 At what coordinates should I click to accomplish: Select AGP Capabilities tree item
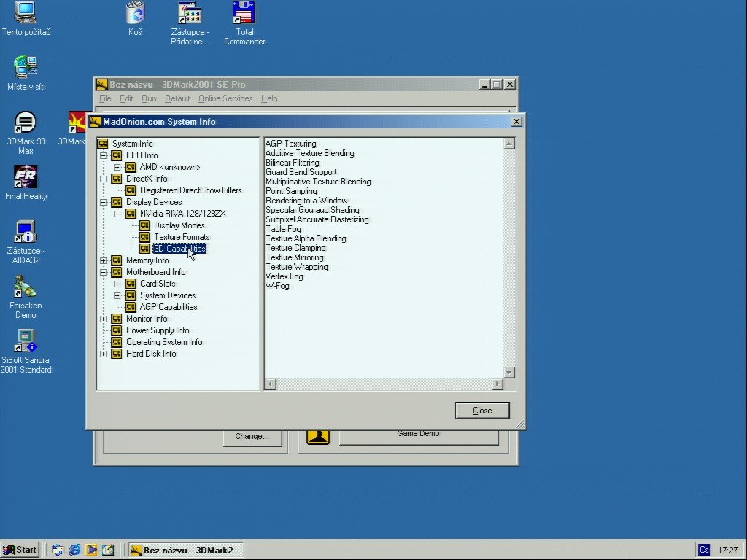pos(168,307)
